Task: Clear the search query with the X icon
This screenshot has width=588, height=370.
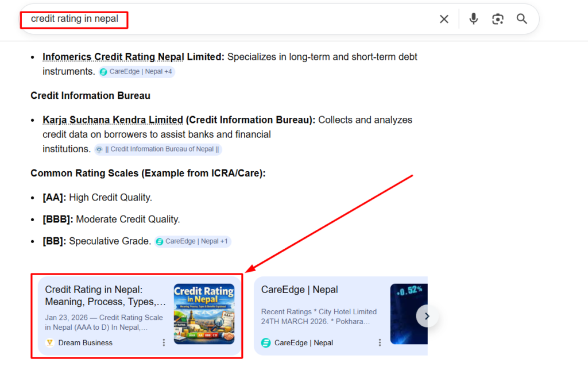Action: 444,19
